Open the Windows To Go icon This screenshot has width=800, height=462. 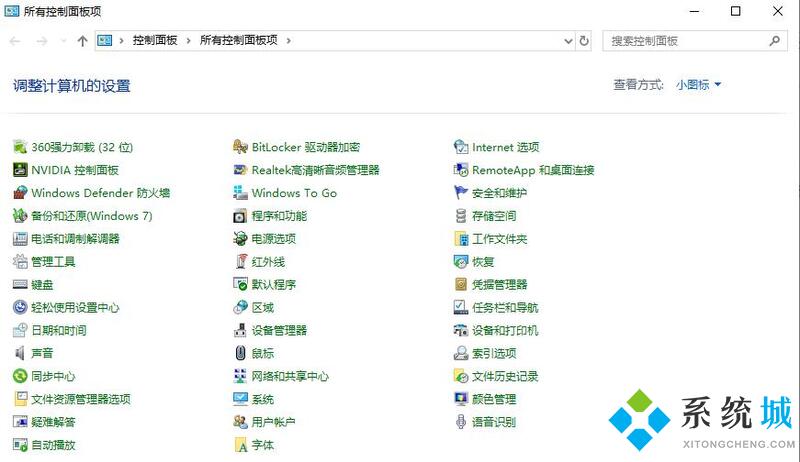point(240,193)
